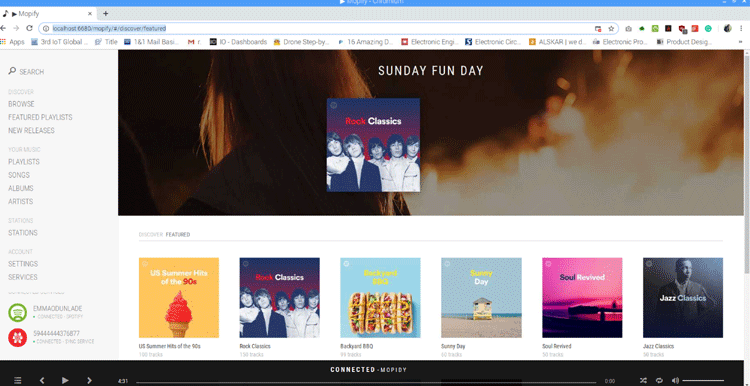The width and height of the screenshot is (750, 386).
Task: Open a new browser tab
Action: pyautogui.click(x=106, y=13)
